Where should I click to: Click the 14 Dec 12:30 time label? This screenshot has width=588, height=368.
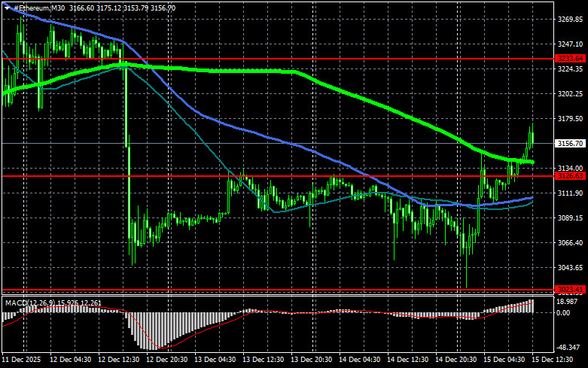[407, 360]
